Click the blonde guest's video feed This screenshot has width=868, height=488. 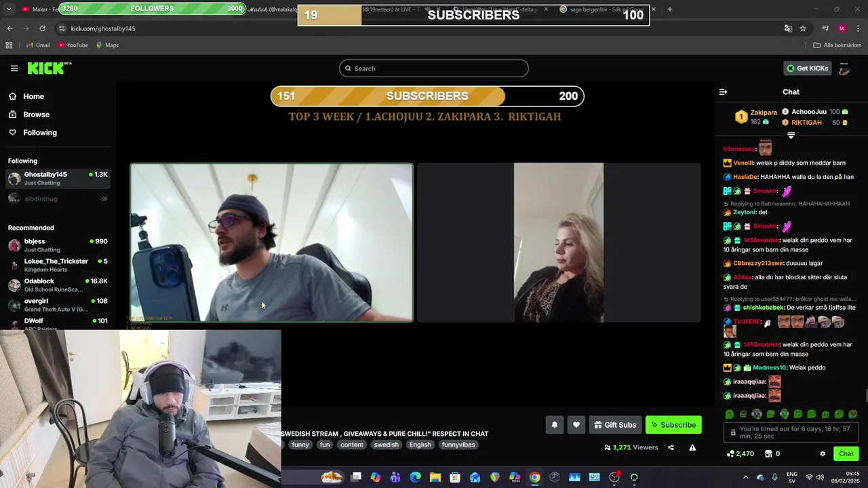point(559,242)
